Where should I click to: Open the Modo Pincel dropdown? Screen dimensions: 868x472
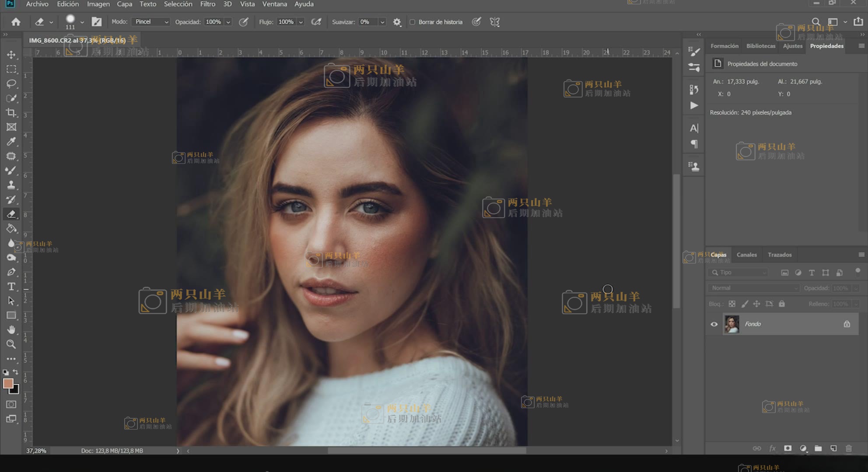click(151, 22)
